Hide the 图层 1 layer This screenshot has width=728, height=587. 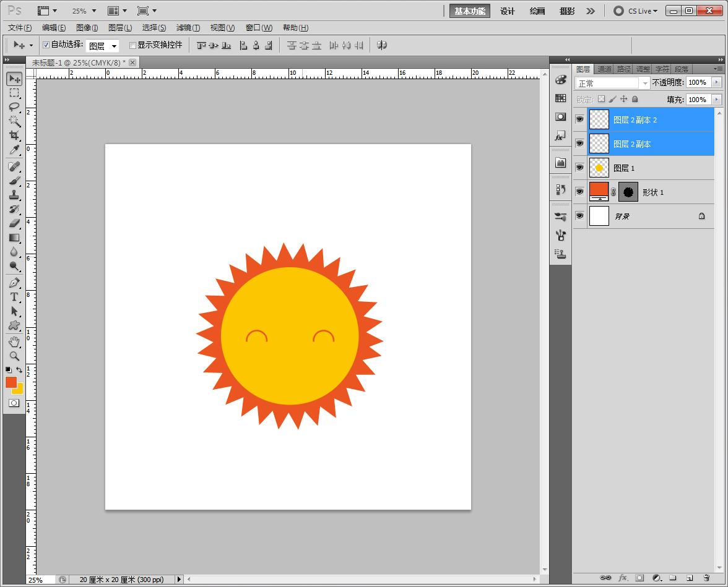click(579, 168)
